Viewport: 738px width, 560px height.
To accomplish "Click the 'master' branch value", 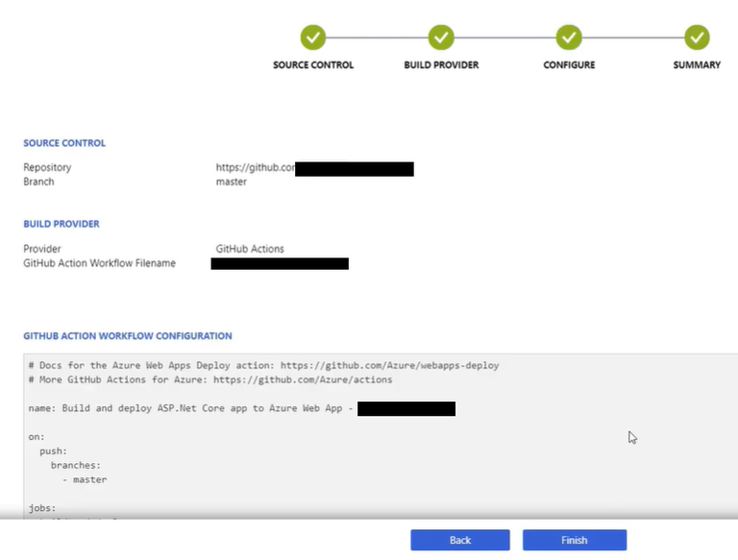I will click(231, 182).
